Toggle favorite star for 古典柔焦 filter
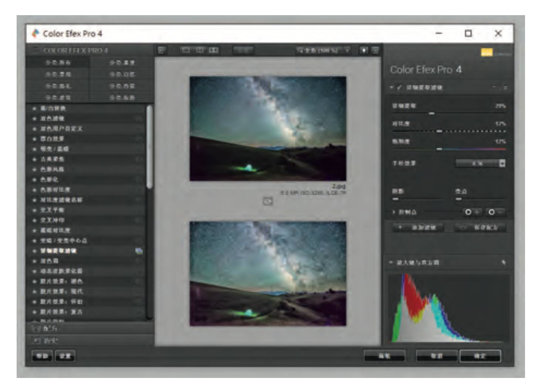This screenshot has width=542, height=392. point(34,159)
